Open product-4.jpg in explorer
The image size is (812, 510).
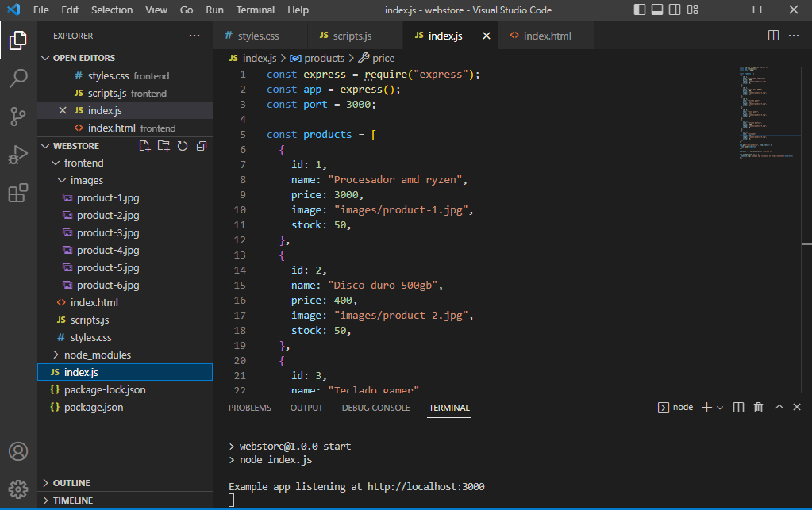pos(125,251)
